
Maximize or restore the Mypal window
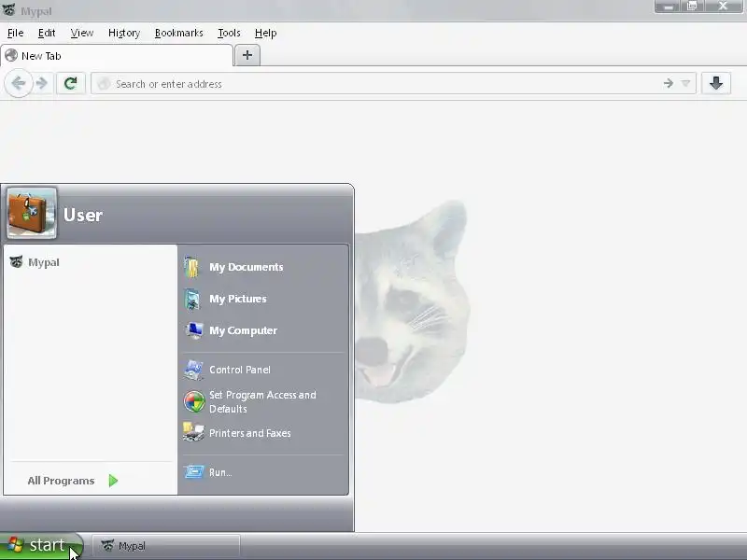tap(692, 6)
